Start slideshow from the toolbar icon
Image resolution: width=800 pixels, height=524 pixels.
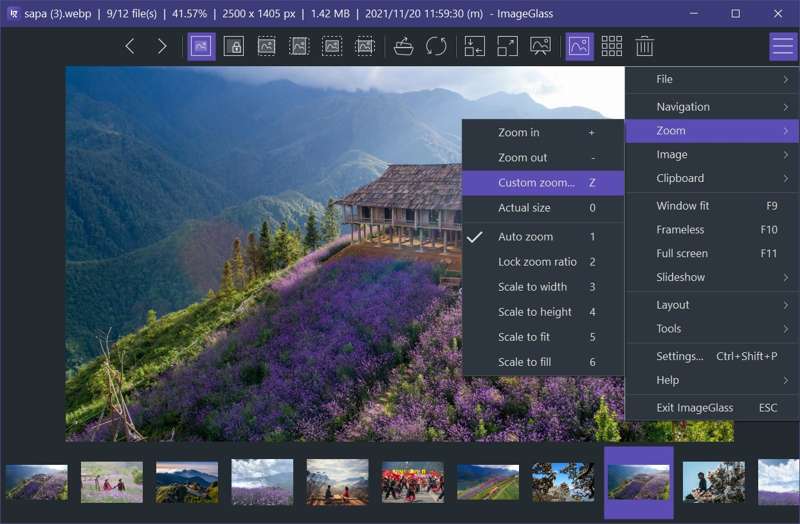[x=540, y=47]
